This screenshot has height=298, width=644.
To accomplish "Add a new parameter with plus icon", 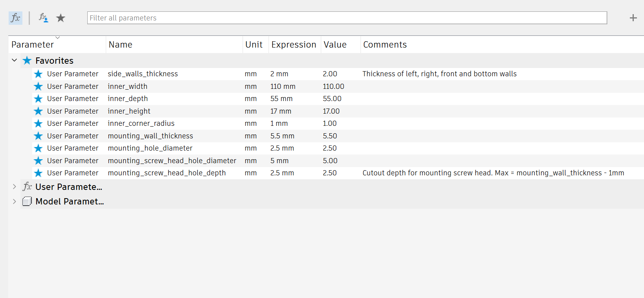I will coord(633,18).
